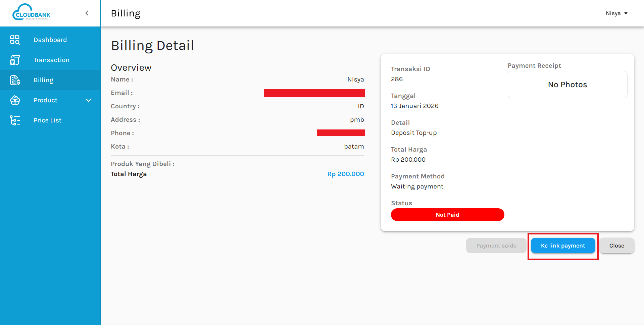Open the Price List menu item
This screenshot has width=644, height=325.
[47, 120]
